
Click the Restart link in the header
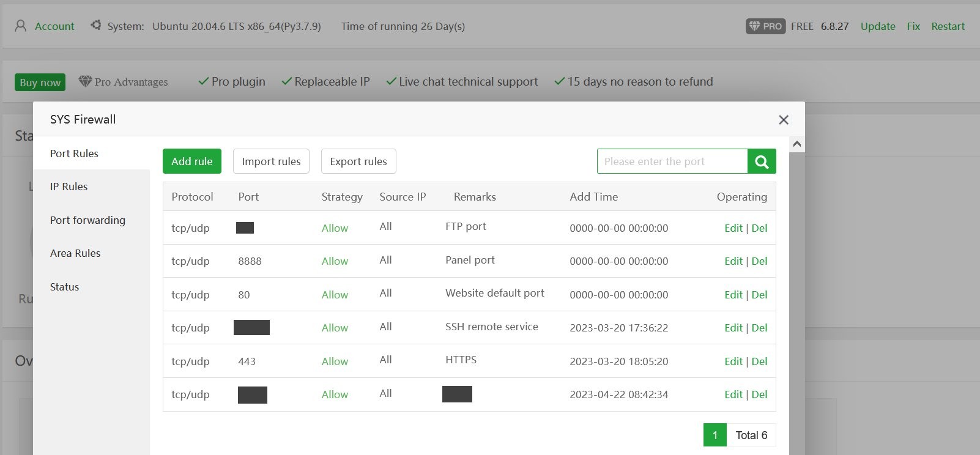point(948,26)
